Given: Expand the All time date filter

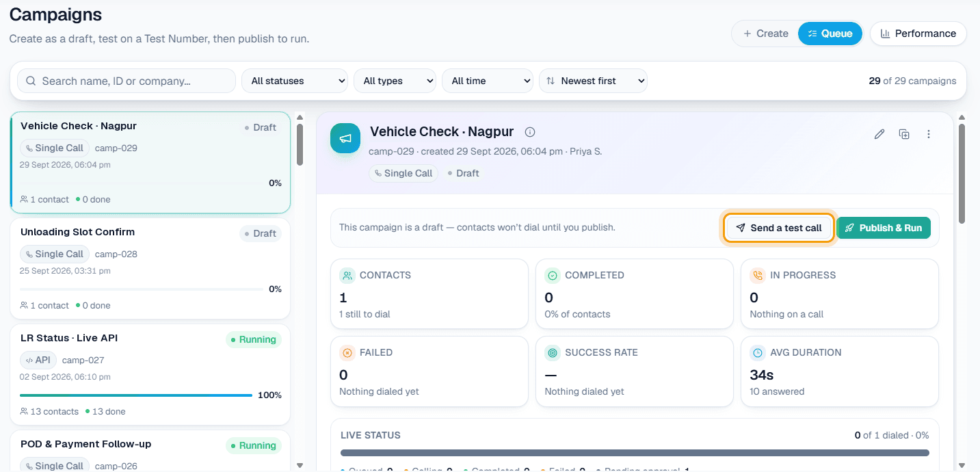Looking at the screenshot, I should 488,81.
